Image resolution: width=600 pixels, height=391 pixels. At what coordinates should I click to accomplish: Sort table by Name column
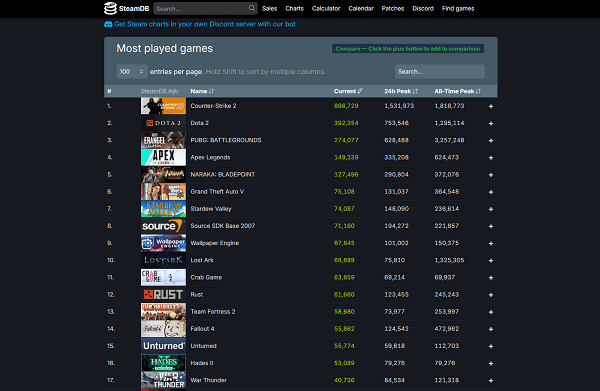[202, 91]
